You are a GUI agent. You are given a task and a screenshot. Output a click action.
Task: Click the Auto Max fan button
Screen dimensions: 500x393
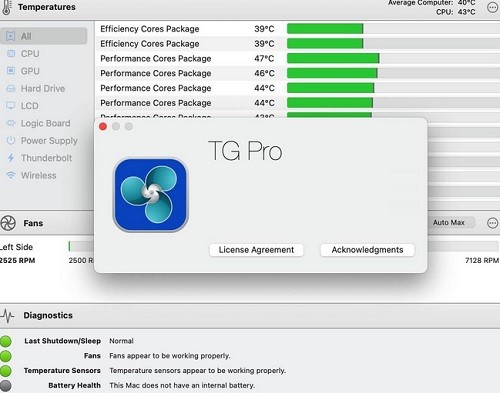pyautogui.click(x=449, y=222)
